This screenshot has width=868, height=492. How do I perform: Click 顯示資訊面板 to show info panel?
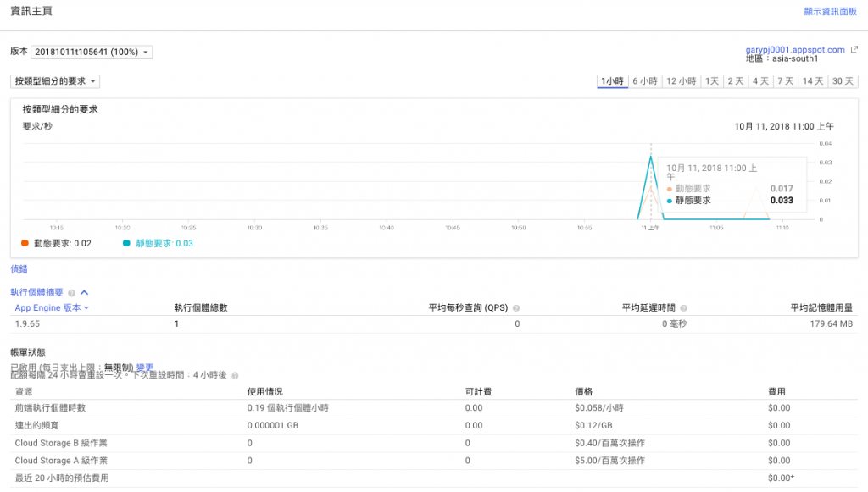(x=830, y=12)
